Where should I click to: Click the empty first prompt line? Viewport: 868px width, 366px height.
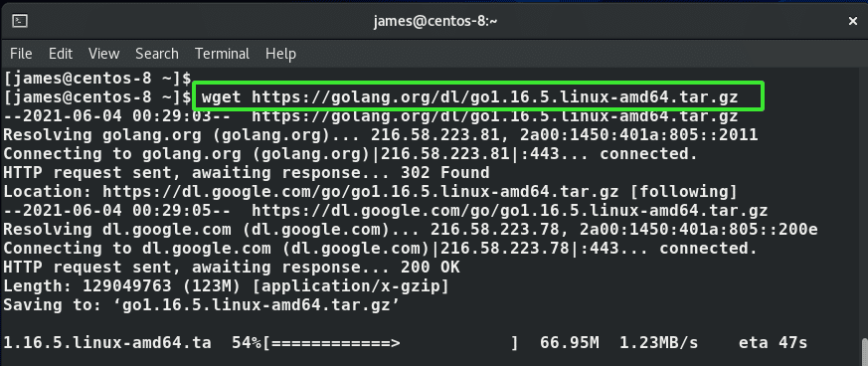tap(97, 78)
